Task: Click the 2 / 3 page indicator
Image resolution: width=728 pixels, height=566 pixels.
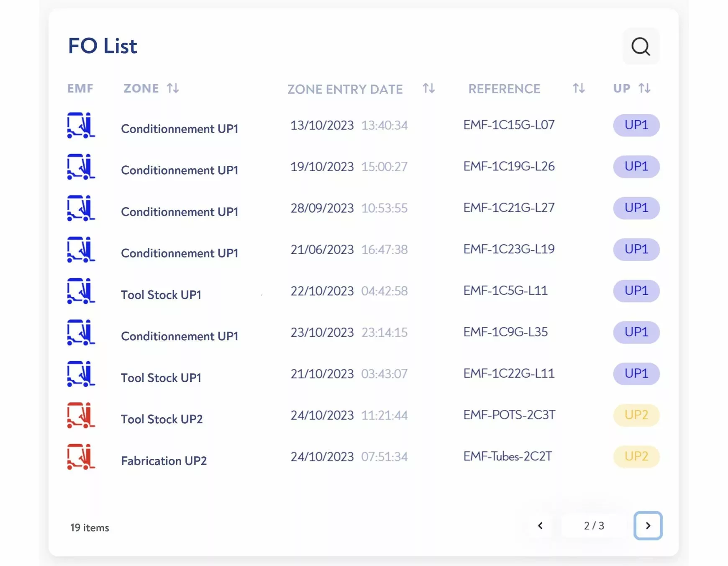Action: (x=594, y=525)
